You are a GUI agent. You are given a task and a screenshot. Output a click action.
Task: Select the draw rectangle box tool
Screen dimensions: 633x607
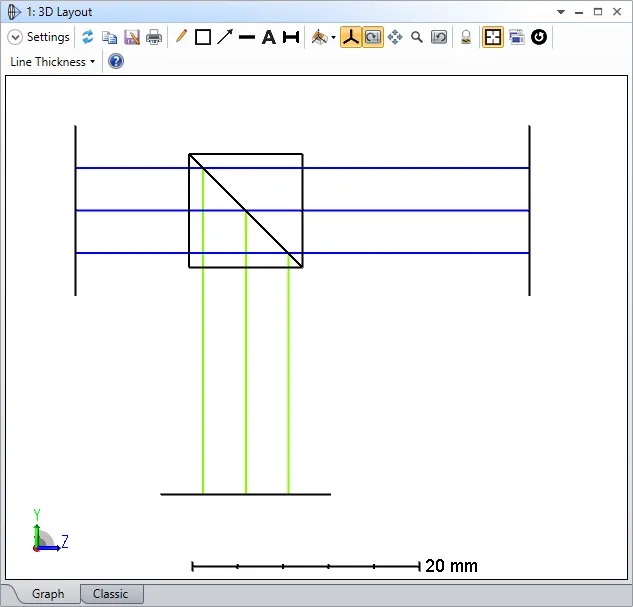[x=203, y=37]
